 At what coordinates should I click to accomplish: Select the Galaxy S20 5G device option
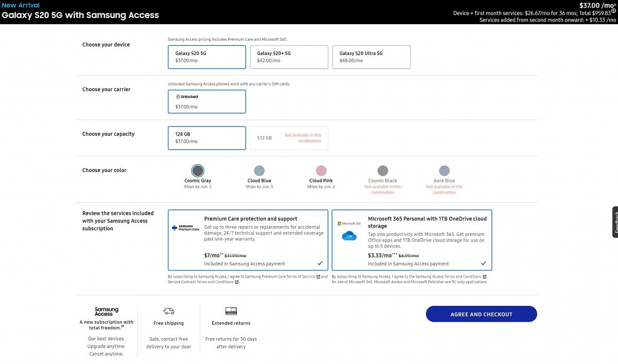pos(207,57)
